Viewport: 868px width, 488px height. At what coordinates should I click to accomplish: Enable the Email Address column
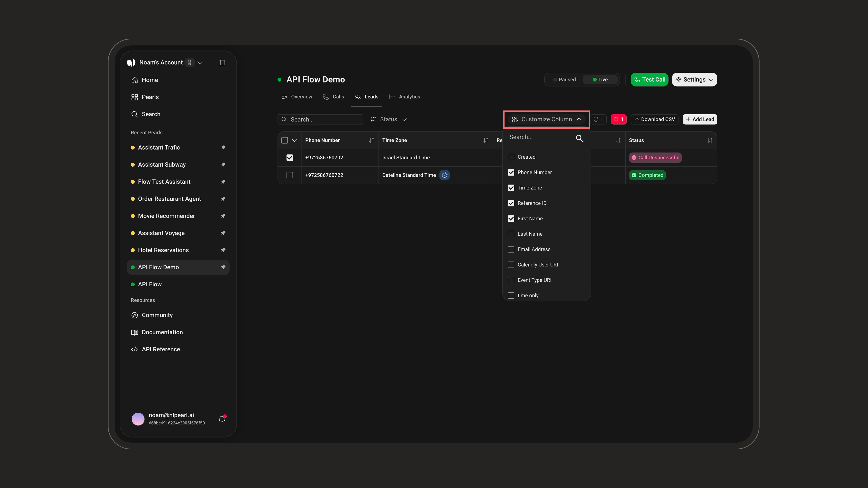[x=511, y=249]
